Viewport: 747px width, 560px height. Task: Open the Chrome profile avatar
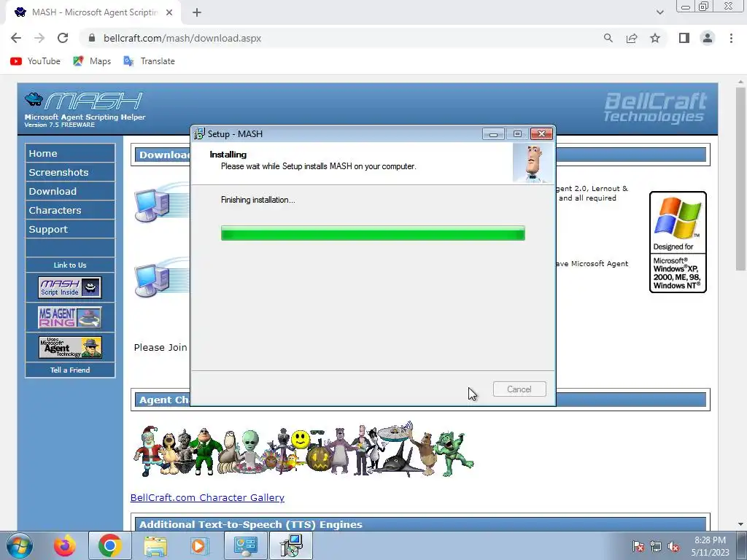click(x=708, y=38)
